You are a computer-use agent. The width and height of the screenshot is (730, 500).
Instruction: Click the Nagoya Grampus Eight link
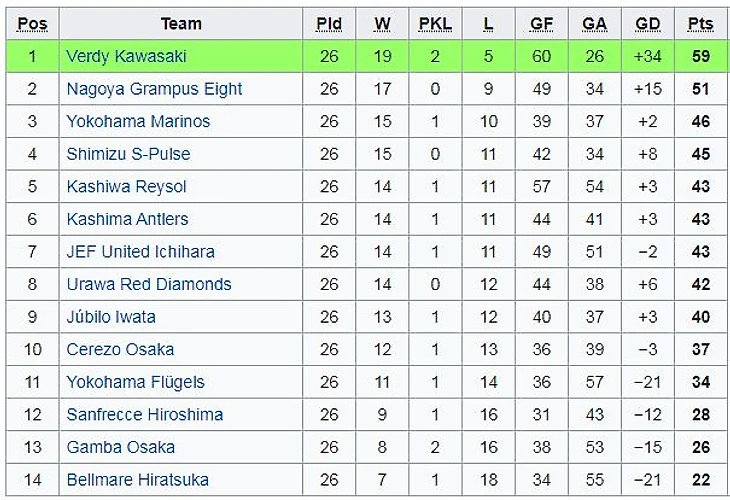(x=154, y=89)
